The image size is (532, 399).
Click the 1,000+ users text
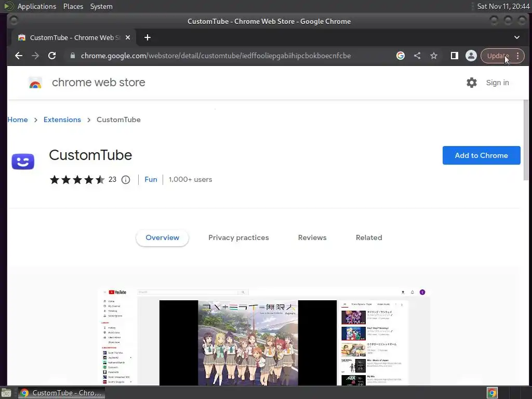190,179
